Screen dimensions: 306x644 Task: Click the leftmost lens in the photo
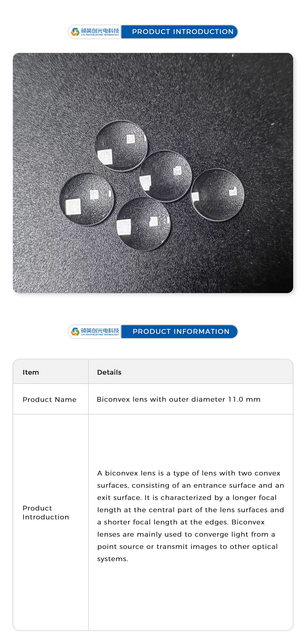(x=87, y=199)
